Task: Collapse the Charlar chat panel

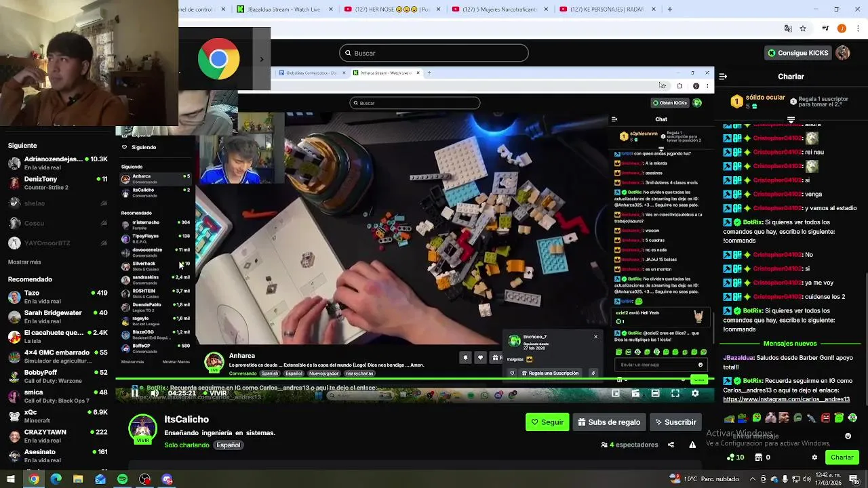Action: point(723,77)
